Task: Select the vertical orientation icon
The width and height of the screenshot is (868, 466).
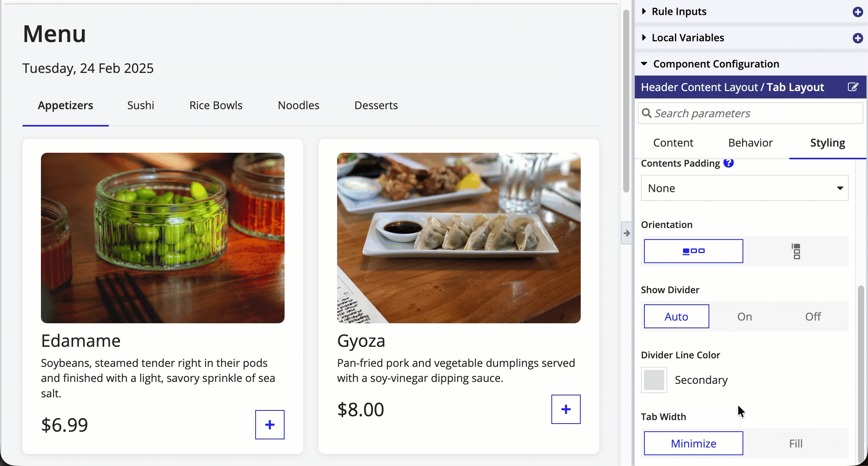Action: point(796,251)
